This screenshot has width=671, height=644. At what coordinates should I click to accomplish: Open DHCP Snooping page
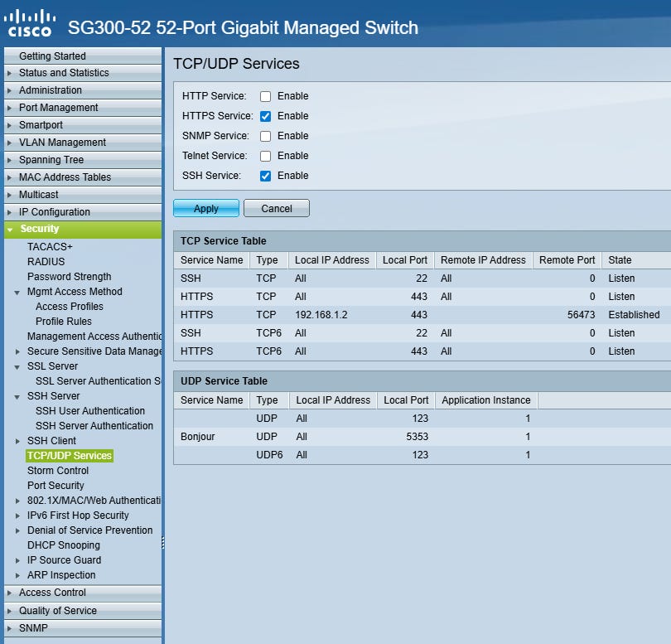[x=63, y=545]
